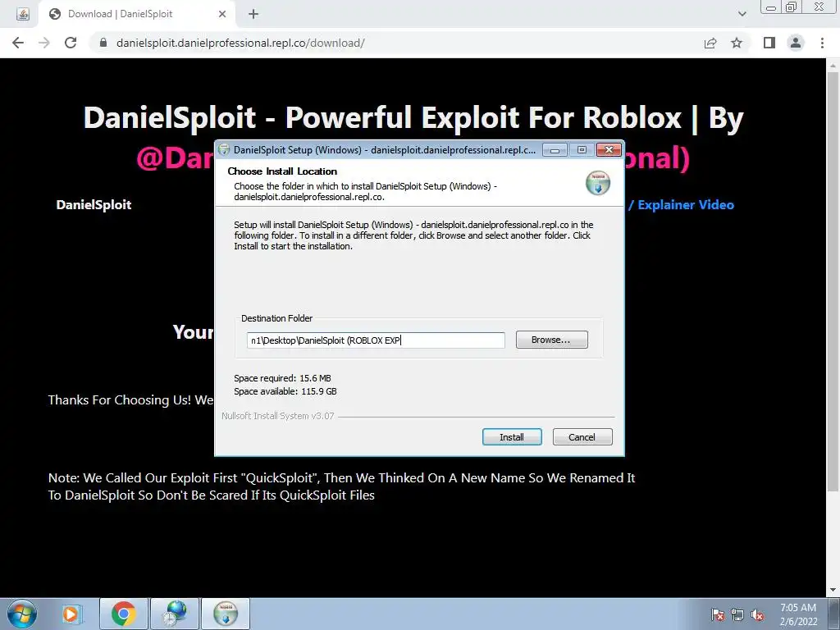
Task: Cancel the DanielSploit setup
Action: [582, 437]
